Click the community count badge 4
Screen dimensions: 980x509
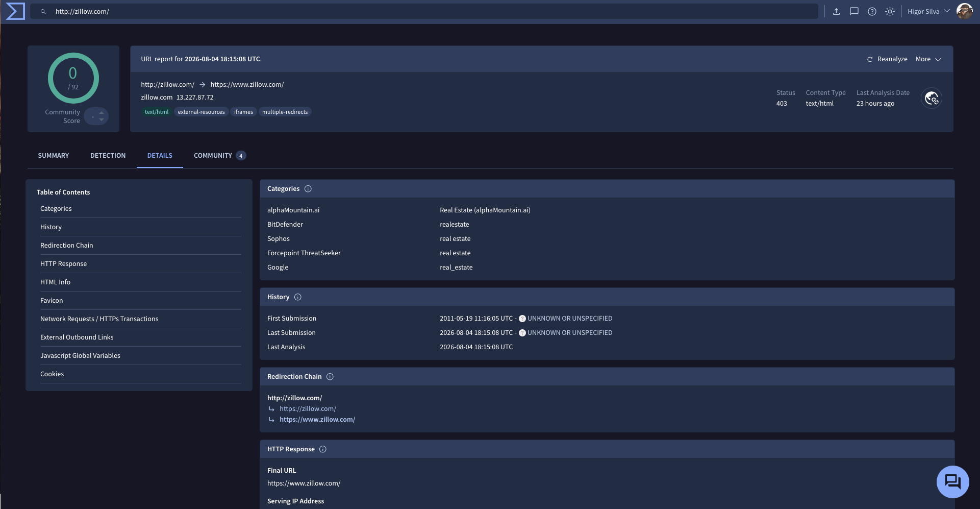[241, 156]
